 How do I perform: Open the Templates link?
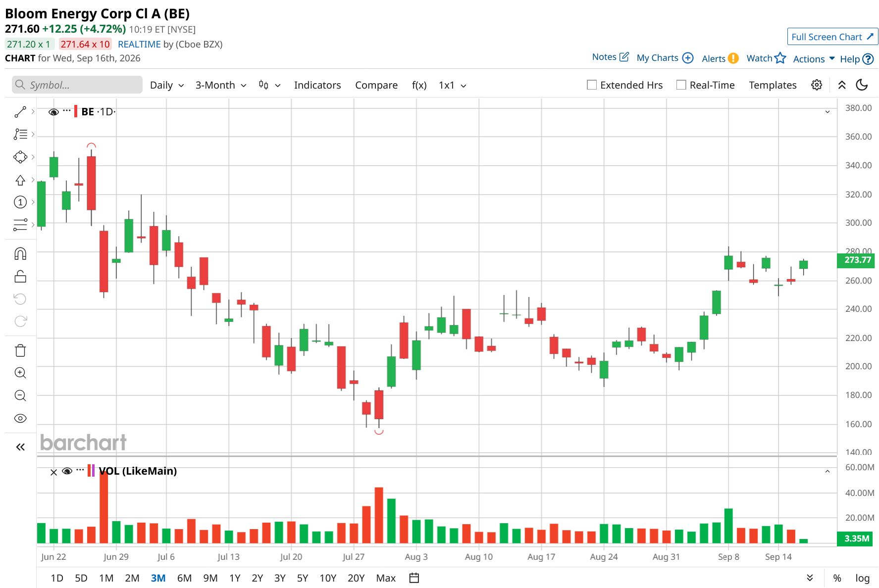click(x=773, y=85)
